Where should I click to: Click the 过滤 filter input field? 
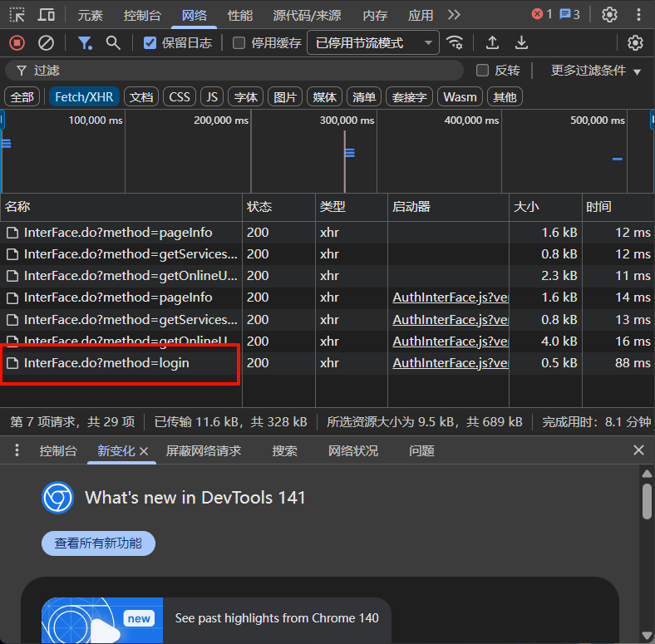[241, 71]
